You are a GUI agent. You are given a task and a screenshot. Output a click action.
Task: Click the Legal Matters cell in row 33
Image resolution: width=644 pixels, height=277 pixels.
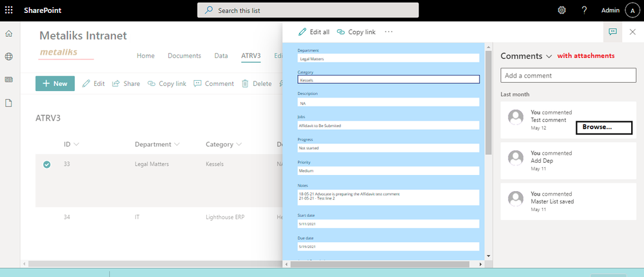(x=152, y=164)
